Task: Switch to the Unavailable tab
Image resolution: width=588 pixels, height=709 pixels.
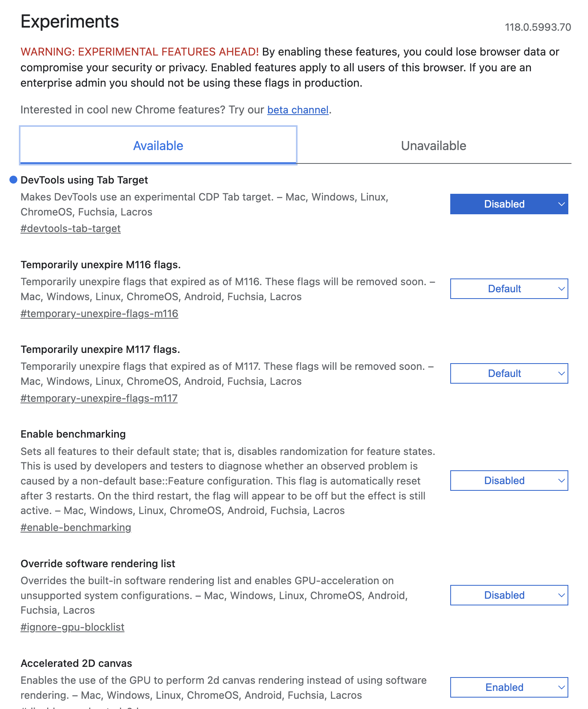Action: (433, 145)
